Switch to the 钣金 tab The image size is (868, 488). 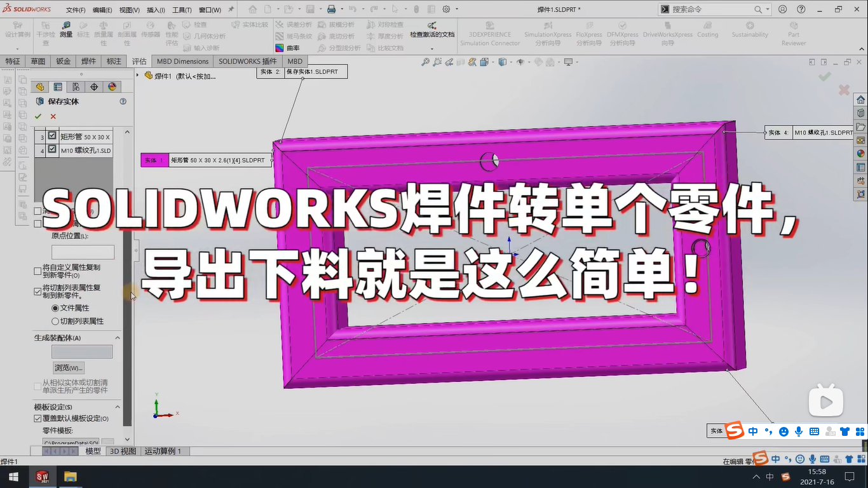click(64, 61)
